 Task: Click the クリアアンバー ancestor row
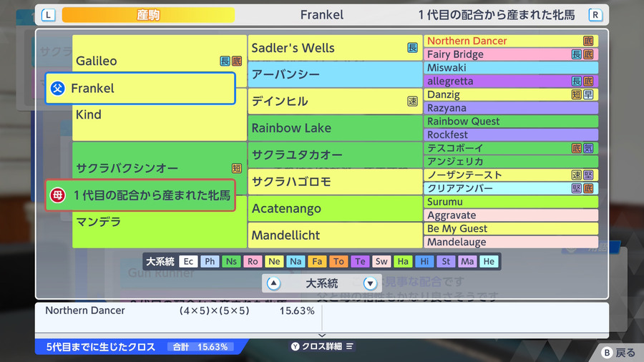pos(511,188)
